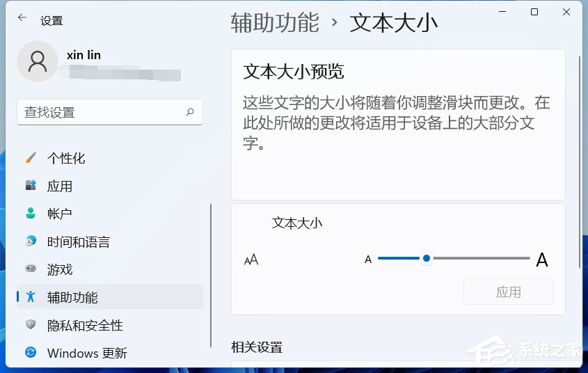Minimize the settings window
The image size is (588, 373).
[502, 12]
